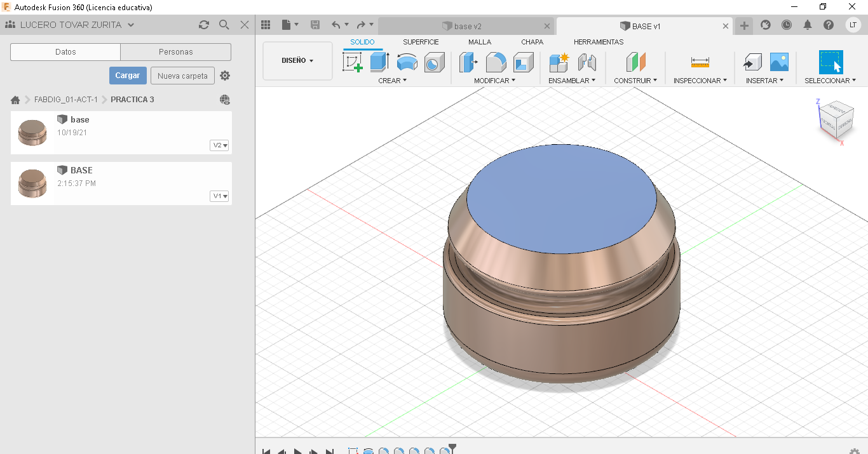Click the Save icon in top bar
This screenshot has height=454, width=868.
click(x=315, y=25)
